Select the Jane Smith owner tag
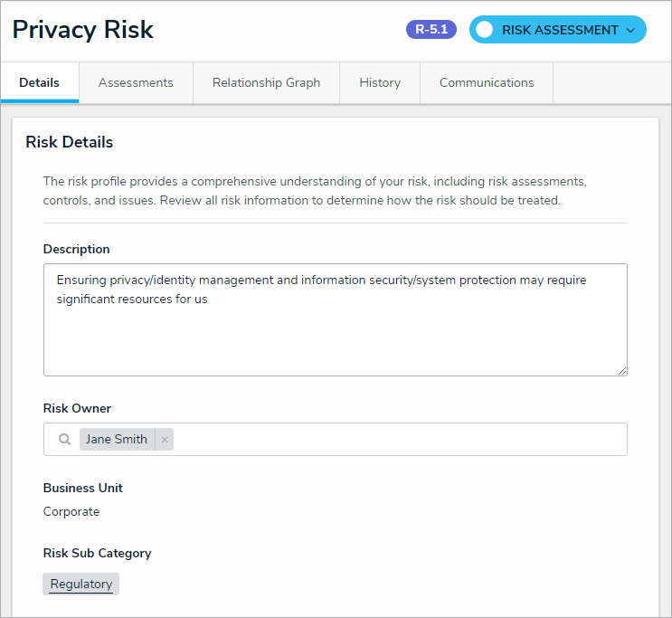The height and width of the screenshot is (618, 672). [117, 440]
